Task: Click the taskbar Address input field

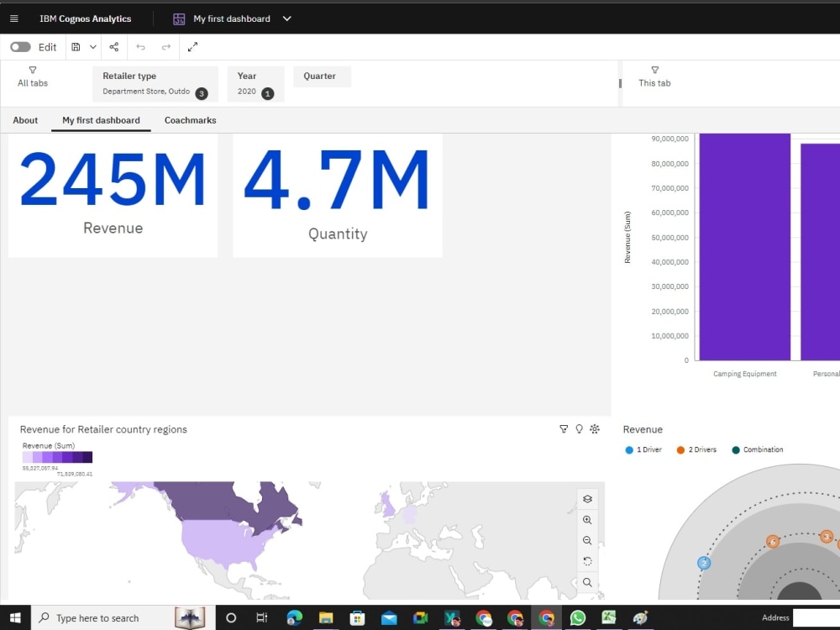Action: pyautogui.click(x=816, y=617)
